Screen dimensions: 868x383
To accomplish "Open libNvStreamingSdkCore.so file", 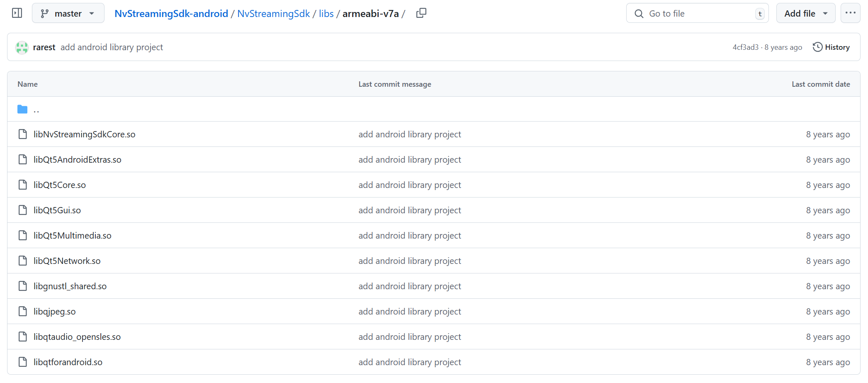I will tap(85, 134).
